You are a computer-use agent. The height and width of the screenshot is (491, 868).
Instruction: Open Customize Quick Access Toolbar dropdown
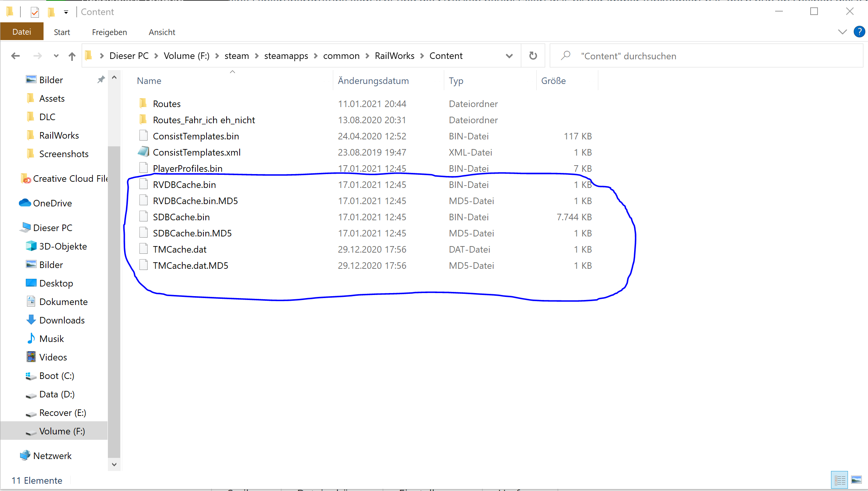66,12
